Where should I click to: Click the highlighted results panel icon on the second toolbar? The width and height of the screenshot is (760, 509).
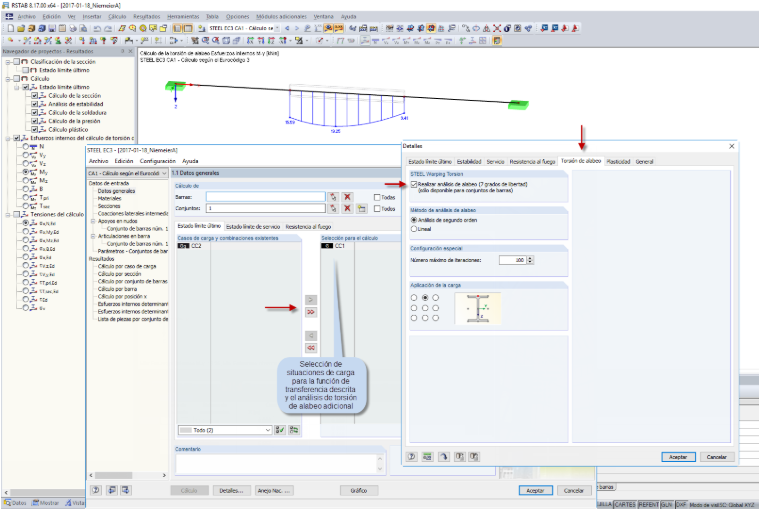(497, 41)
